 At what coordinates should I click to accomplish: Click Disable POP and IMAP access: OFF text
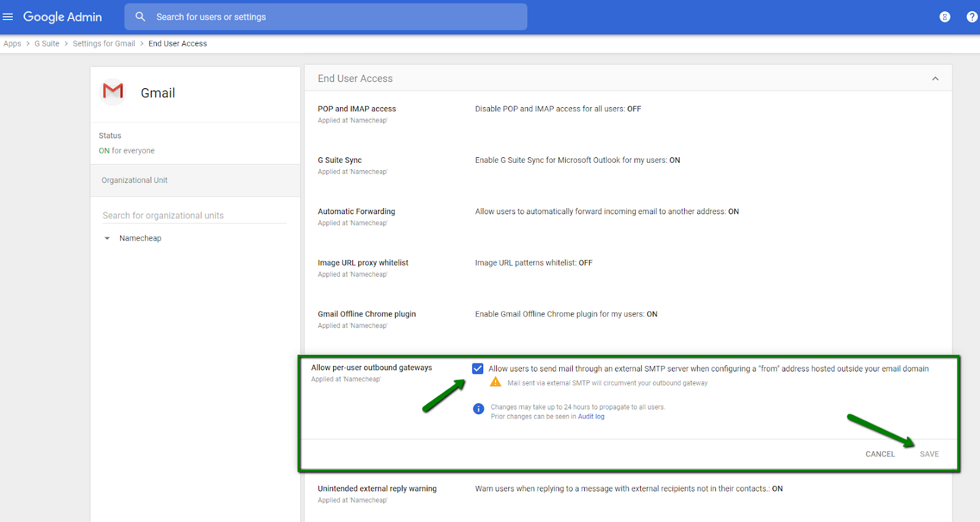click(558, 109)
